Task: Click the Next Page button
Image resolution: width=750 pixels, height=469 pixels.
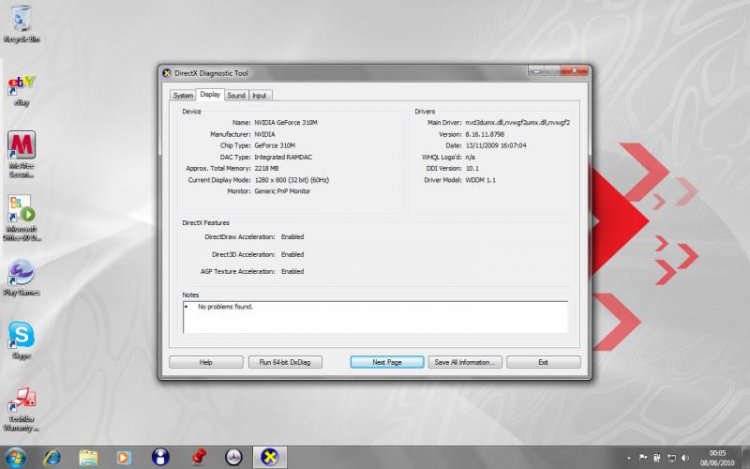Action: pos(386,362)
